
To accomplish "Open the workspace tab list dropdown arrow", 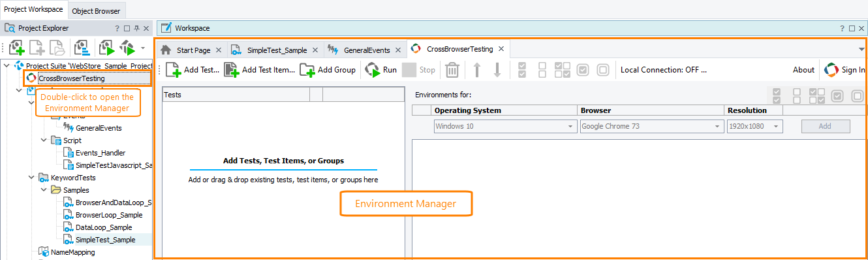I will click(861, 50).
